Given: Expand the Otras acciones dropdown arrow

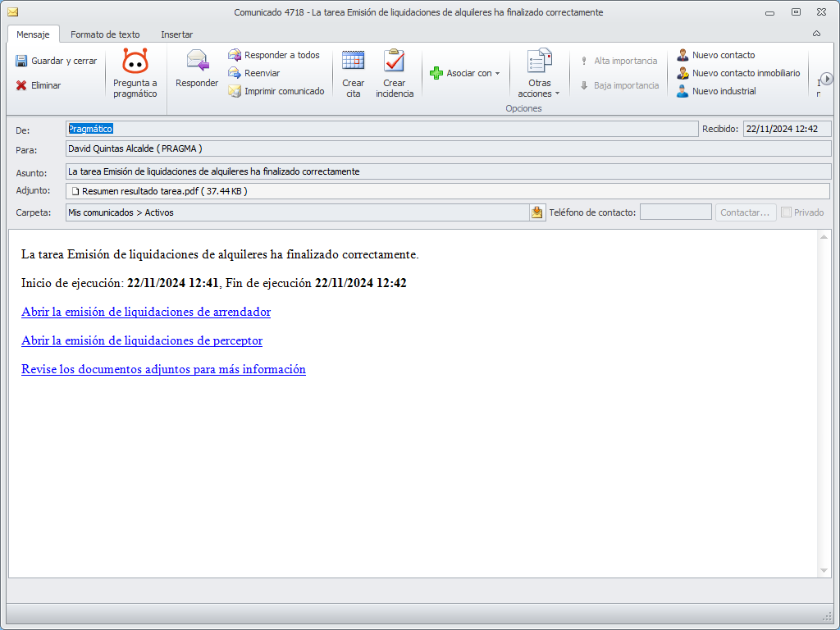Looking at the screenshot, I should tap(557, 94).
